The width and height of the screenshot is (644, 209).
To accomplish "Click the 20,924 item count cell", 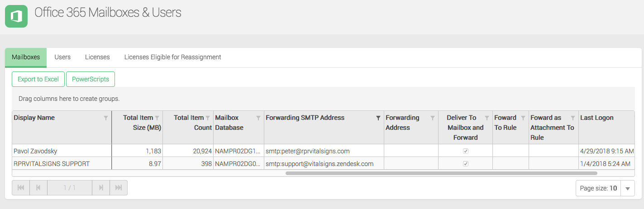I will tap(188, 151).
